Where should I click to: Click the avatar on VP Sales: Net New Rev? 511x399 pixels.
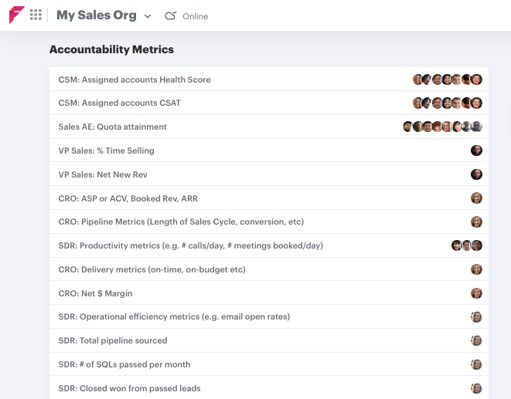click(x=476, y=174)
